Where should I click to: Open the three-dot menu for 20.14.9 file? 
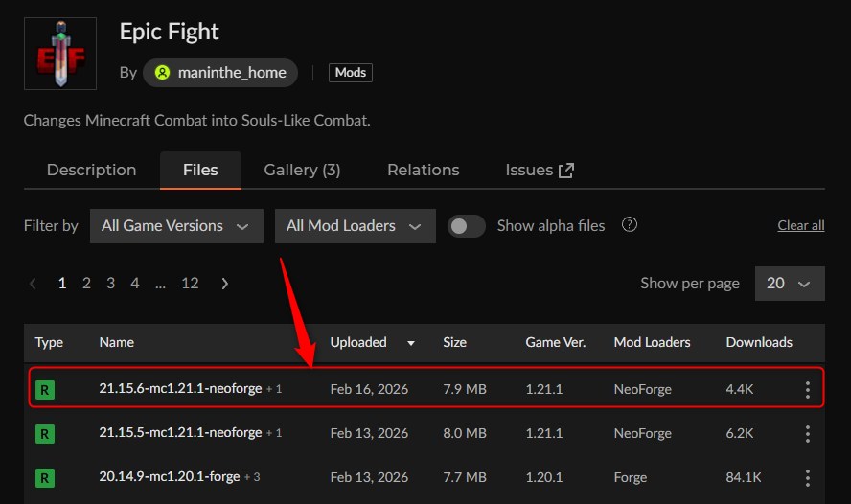point(808,478)
